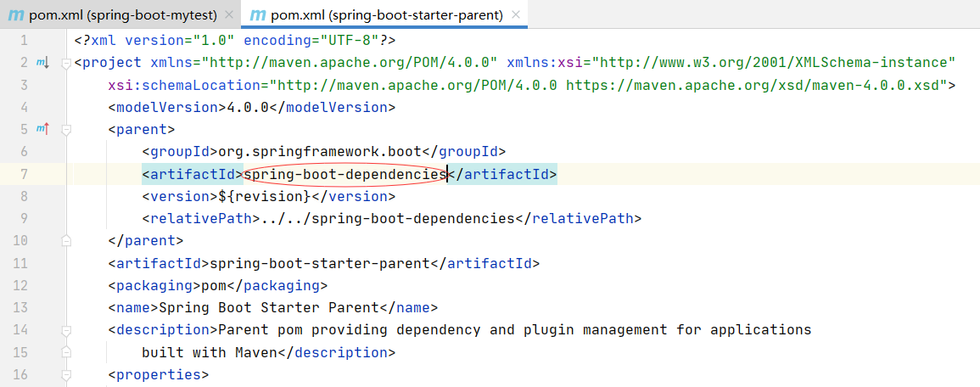Image resolution: width=980 pixels, height=387 pixels.
Task: Collapse the project element fold on line 2
Action: click(x=66, y=63)
